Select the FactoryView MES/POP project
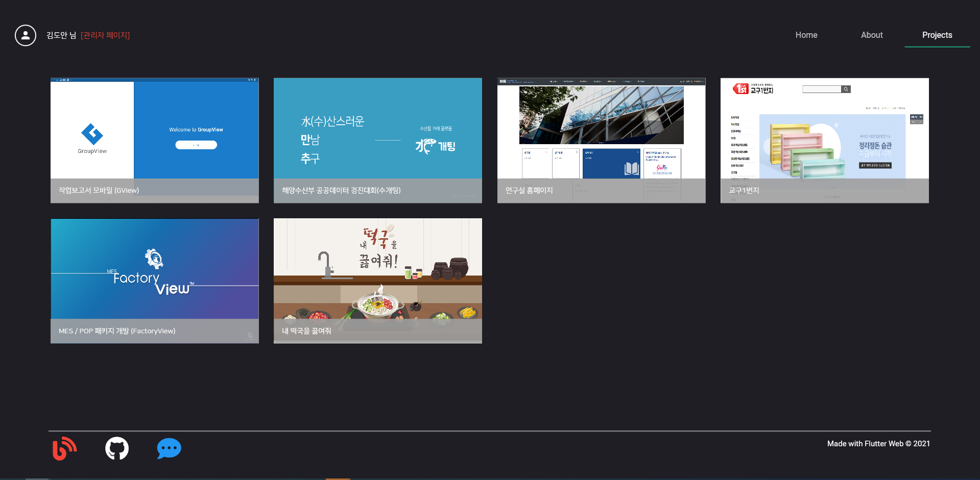The height and width of the screenshot is (480, 980). tap(154, 280)
